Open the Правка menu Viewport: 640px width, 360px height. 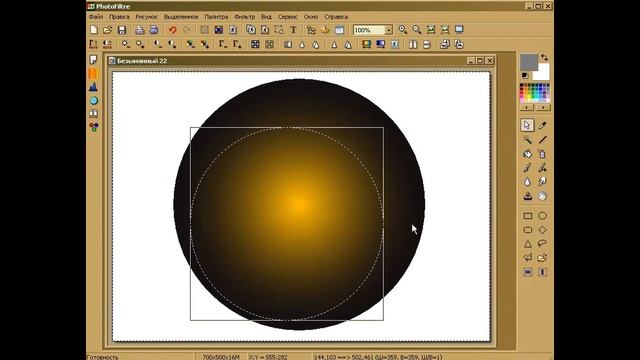119,17
